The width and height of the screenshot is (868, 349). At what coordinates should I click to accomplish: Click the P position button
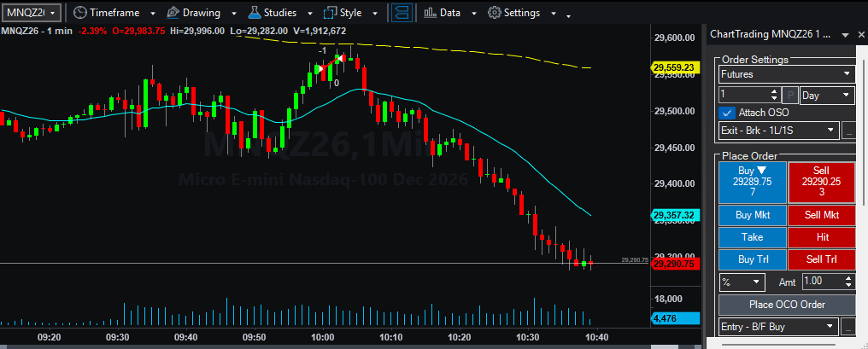(790, 95)
